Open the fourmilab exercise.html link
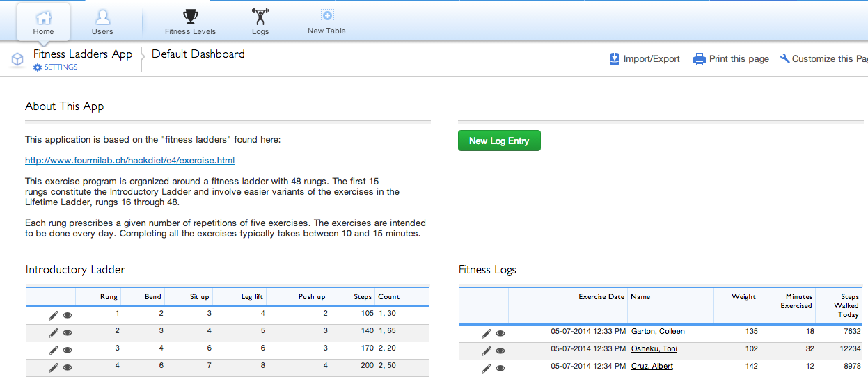 click(x=129, y=160)
